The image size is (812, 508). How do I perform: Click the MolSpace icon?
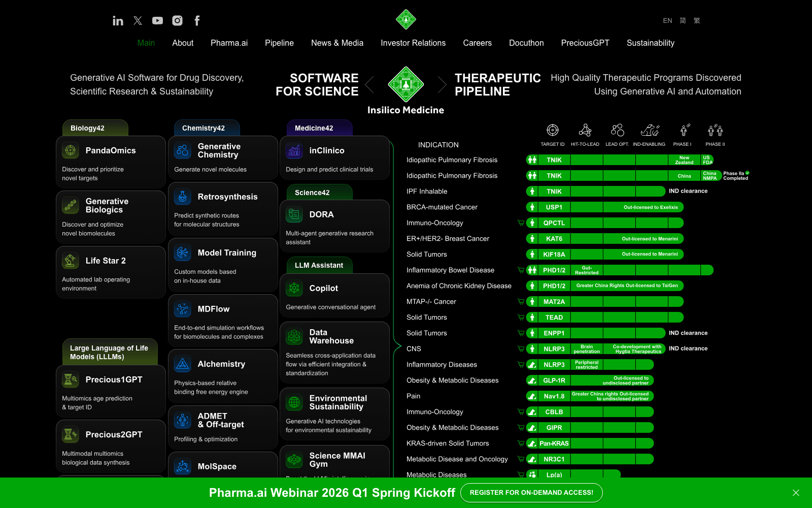tap(183, 466)
